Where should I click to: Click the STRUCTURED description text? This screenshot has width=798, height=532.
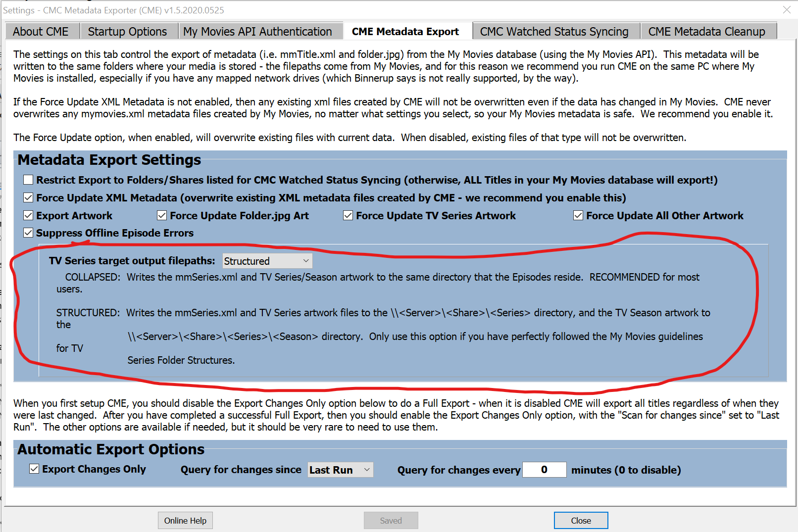click(x=383, y=337)
